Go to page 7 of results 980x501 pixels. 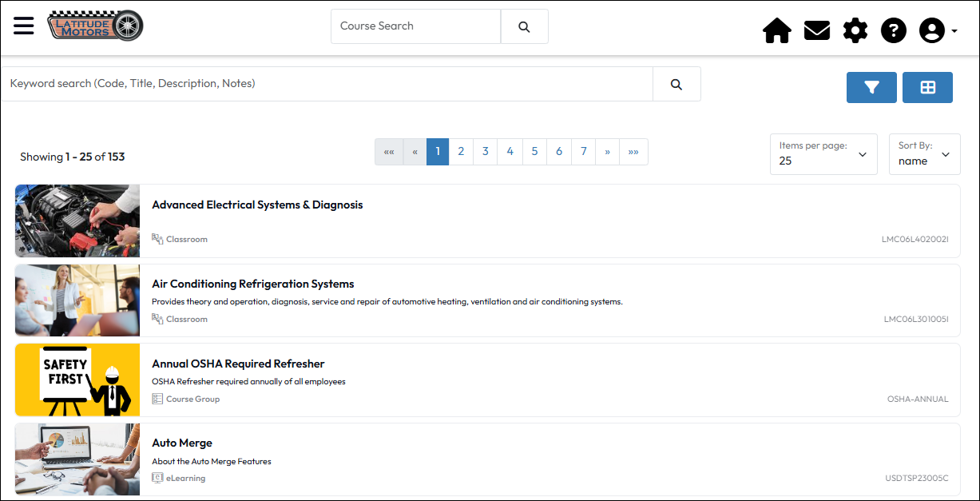584,152
